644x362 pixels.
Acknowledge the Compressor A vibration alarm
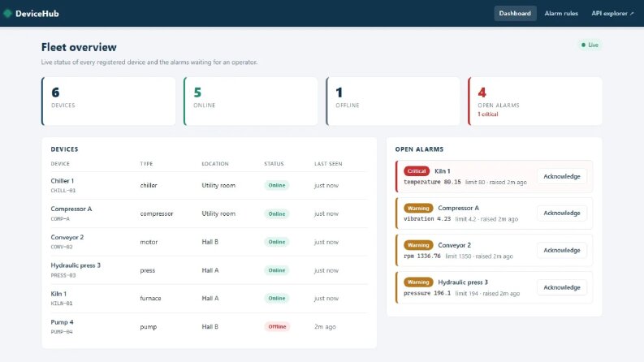pyautogui.click(x=561, y=213)
